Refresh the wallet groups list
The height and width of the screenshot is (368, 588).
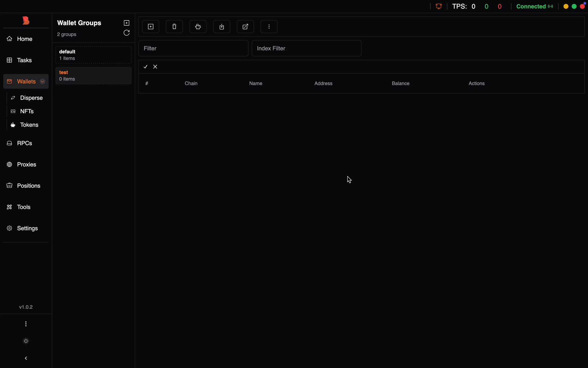coord(127,33)
